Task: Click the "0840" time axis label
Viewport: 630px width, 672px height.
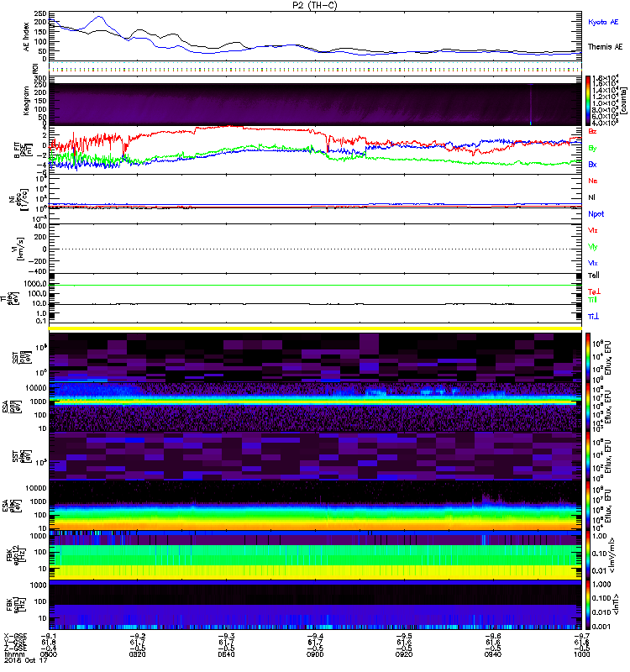Action: click(x=226, y=654)
